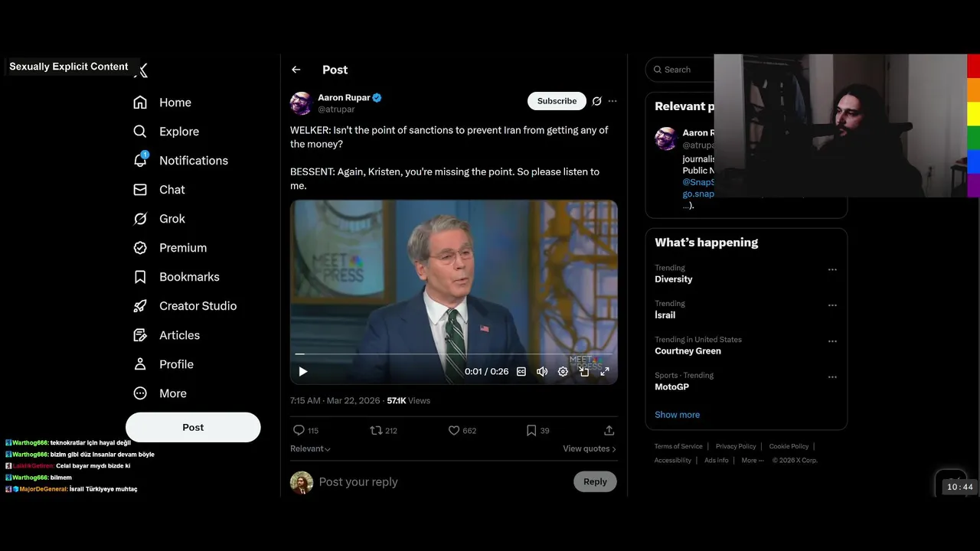Open video settings gear
The width and height of the screenshot is (980, 551).
pos(563,372)
